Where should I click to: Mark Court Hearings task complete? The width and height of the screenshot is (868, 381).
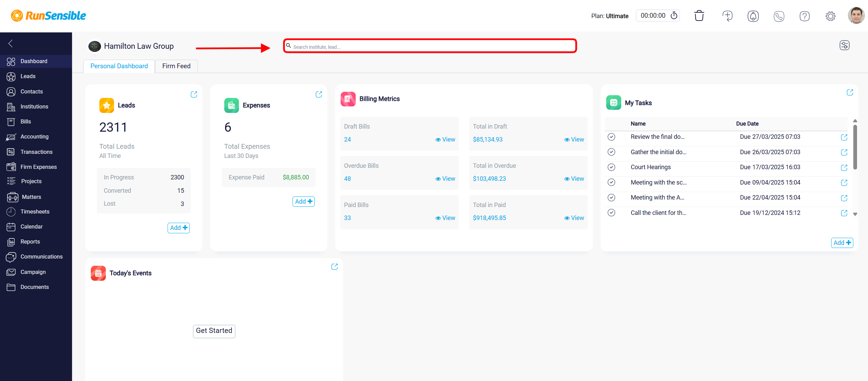tap(611, 167)
